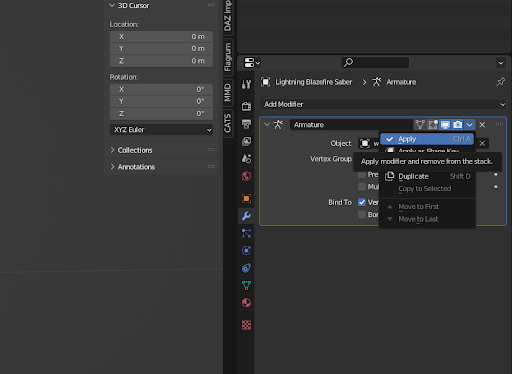
Task: Open the Add Modifier dropdown
Action: coord(383,104)
